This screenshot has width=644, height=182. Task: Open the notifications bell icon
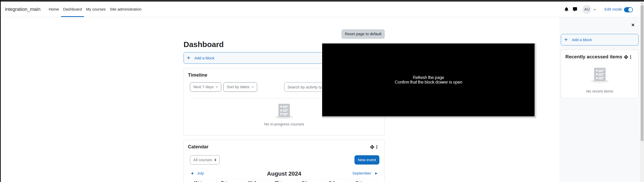pyautogui.click(x=566, y=9)
